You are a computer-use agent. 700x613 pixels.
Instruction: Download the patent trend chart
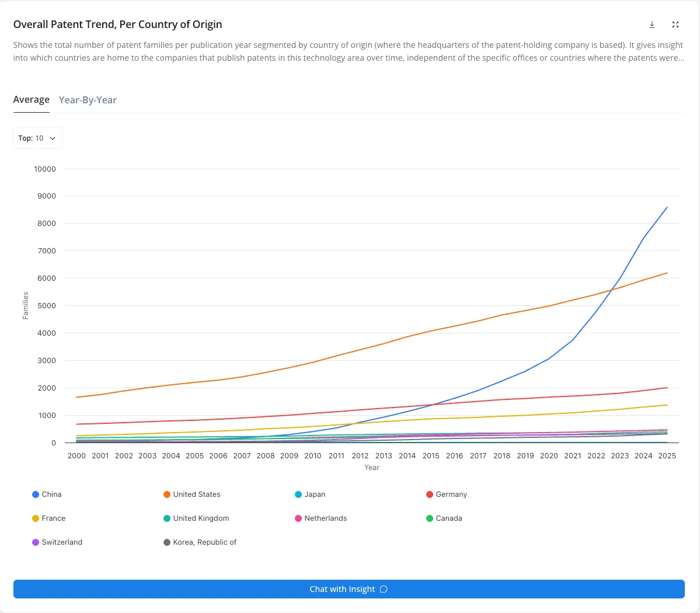coord(652,25)
